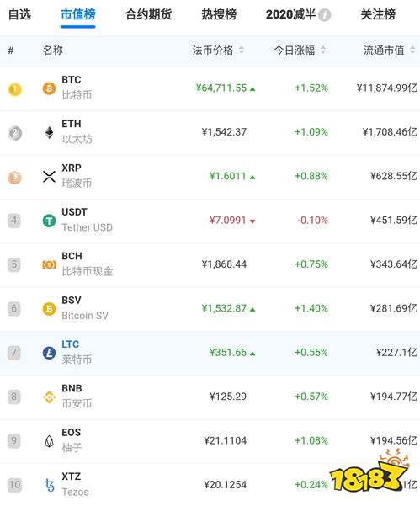420x506 pixels.
Task: Click the EOS coin logo
Action: pos(49,441)
